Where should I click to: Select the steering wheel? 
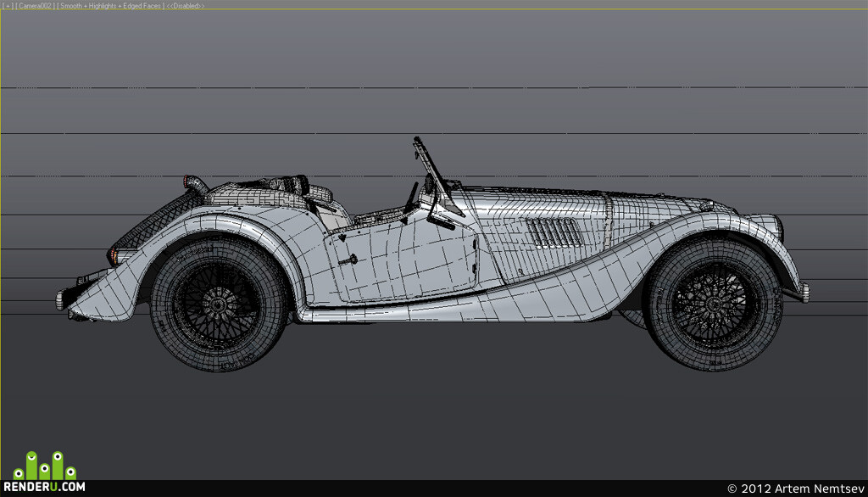(412, 197)
